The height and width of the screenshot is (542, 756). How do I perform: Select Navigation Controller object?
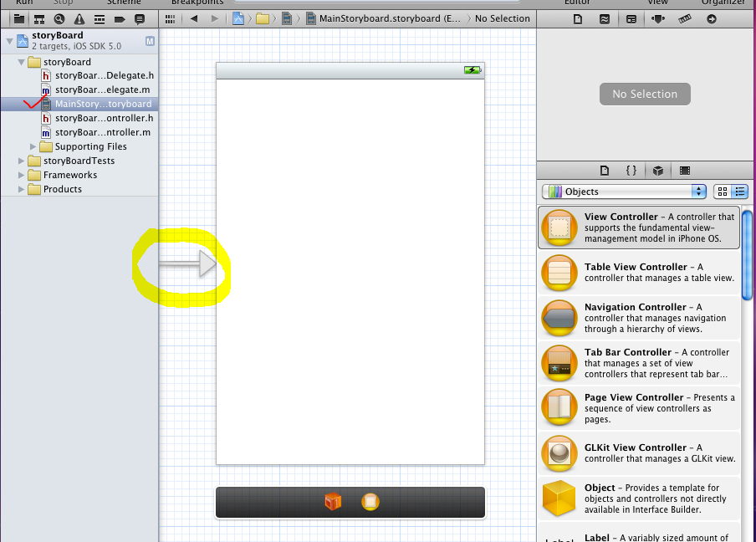tap(639, 318)
